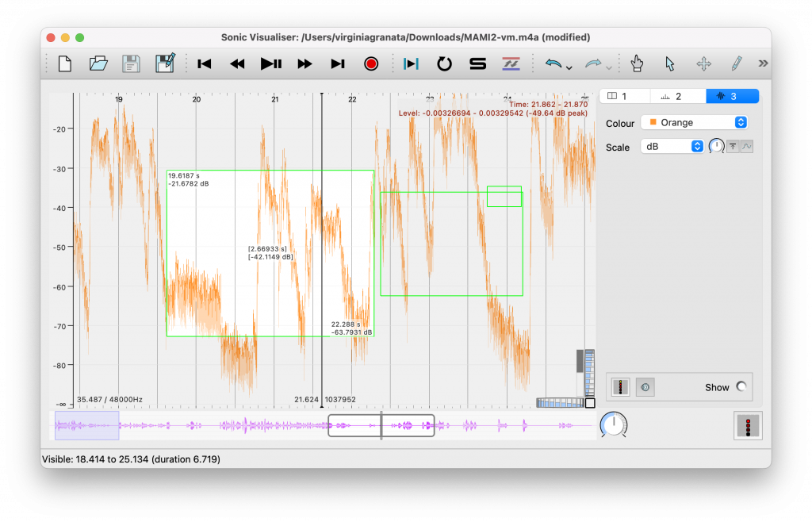
Task: Select the arrow Select tool
Action: (670, 63)
